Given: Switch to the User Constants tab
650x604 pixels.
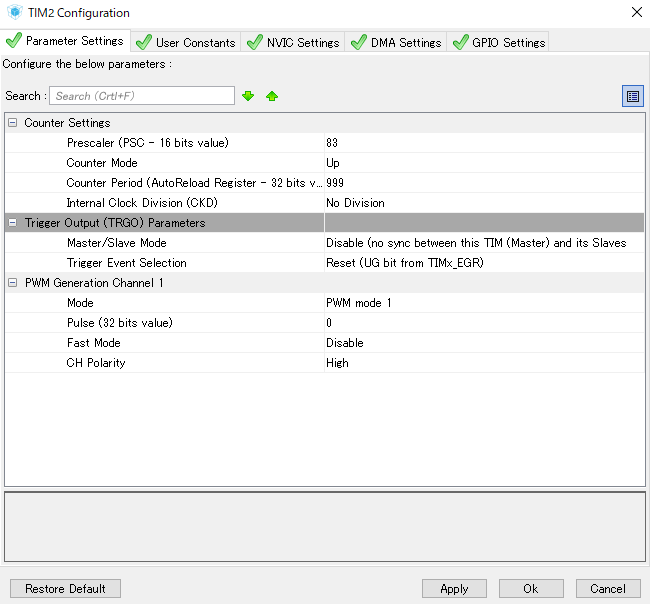Looking at the screenshot, I should click(x=186, y=42).
